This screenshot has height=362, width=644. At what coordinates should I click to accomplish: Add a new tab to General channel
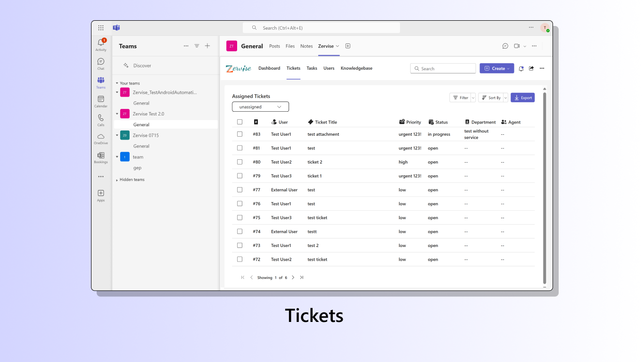tap(348, 46)
